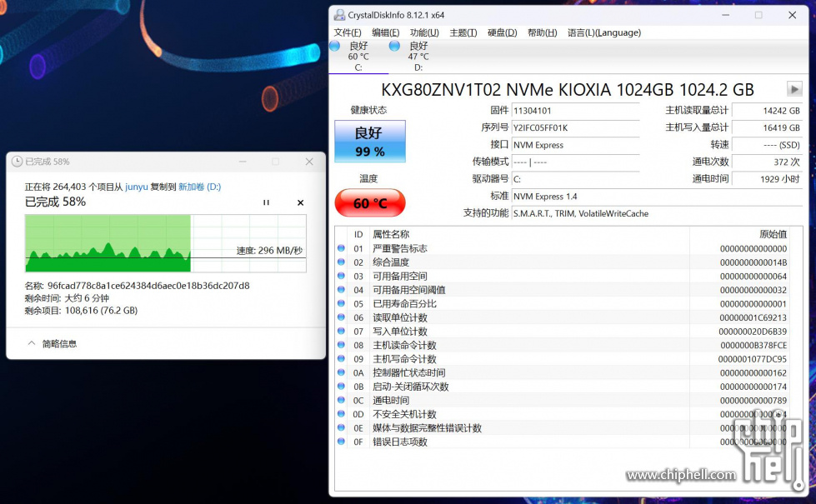Click status dot of attribute 0B 启动-关闭循环次数

[342, 386]
